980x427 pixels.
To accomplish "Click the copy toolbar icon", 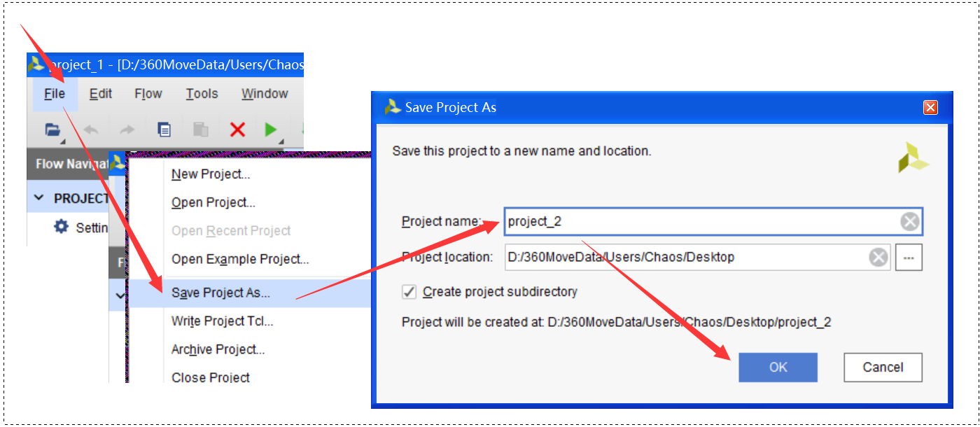I will [x=164, y=129].
